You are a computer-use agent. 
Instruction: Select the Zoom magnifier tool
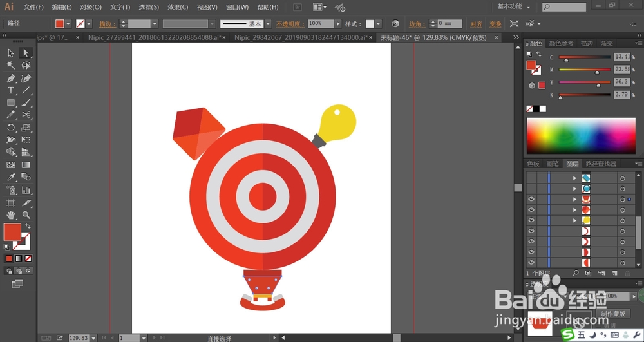(26, 214)
